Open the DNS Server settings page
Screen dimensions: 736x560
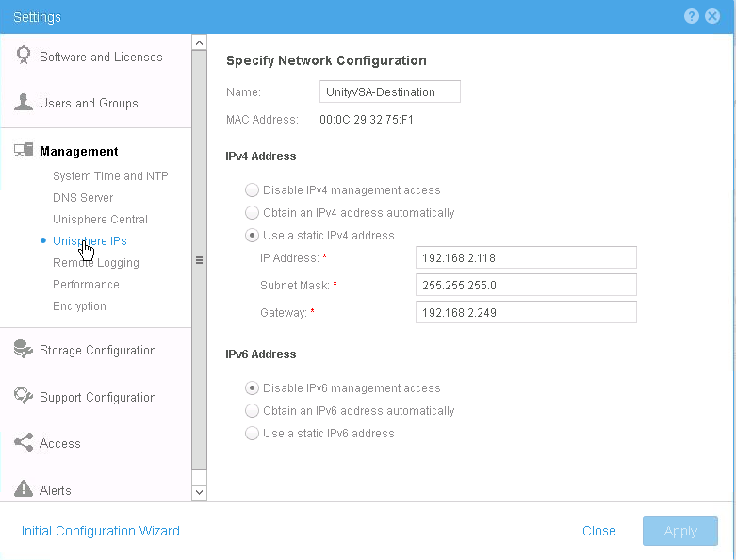pos(83,198)
